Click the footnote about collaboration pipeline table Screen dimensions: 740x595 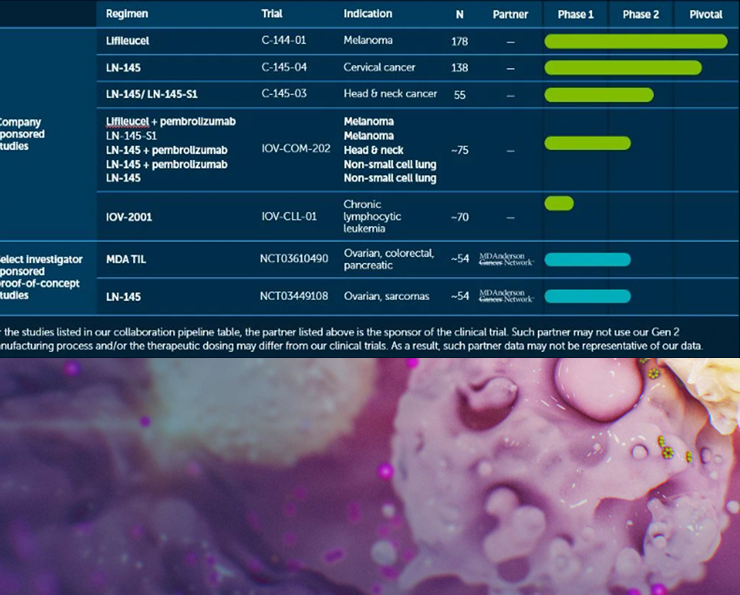click(352, 339)
